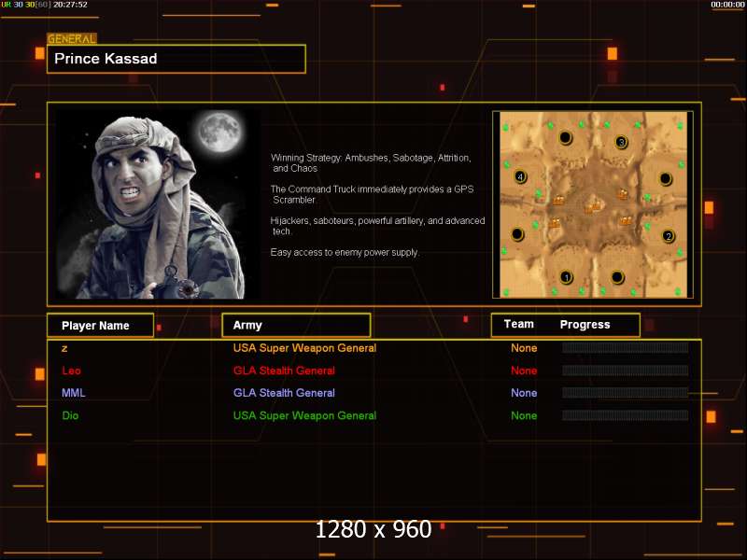Click the Prince Kassad general name field
Screen dimensions: 747x560
point(176,59)
